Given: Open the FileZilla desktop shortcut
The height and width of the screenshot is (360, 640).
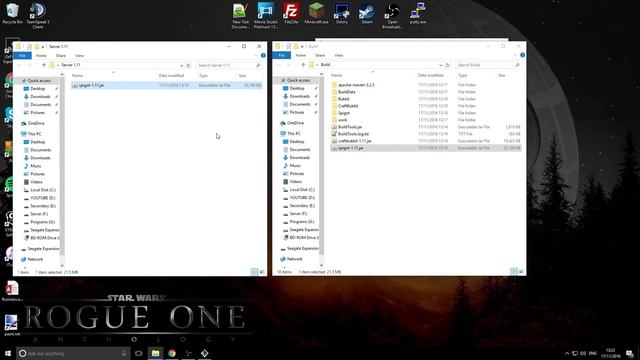Looking at the screenshot, I should pos(291,13).
